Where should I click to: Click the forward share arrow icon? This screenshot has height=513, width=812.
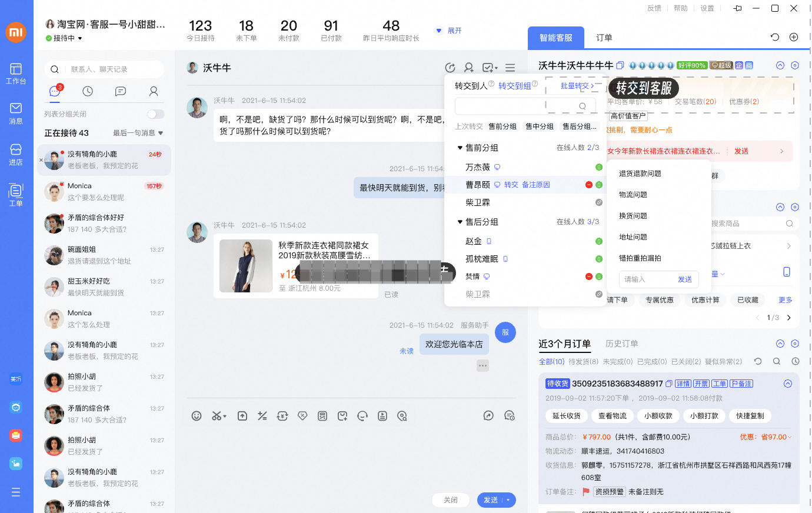pos(488,416)
